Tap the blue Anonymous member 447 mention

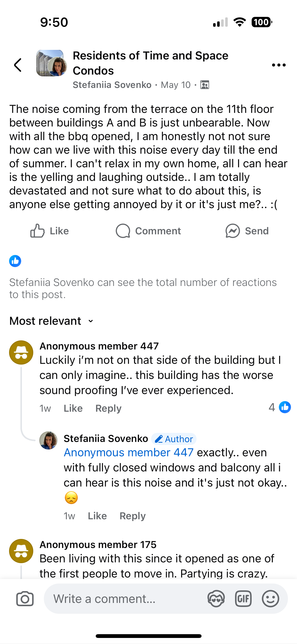pyautogui.click(x=128, y=453)
